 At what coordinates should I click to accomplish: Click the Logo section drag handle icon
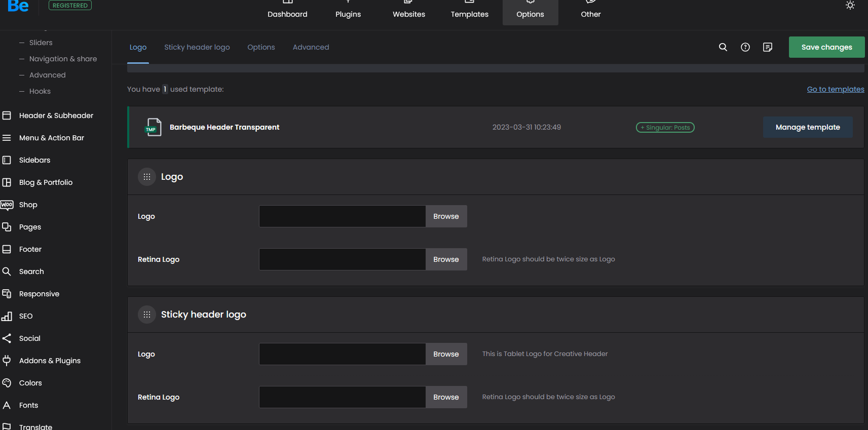(147, 177)
